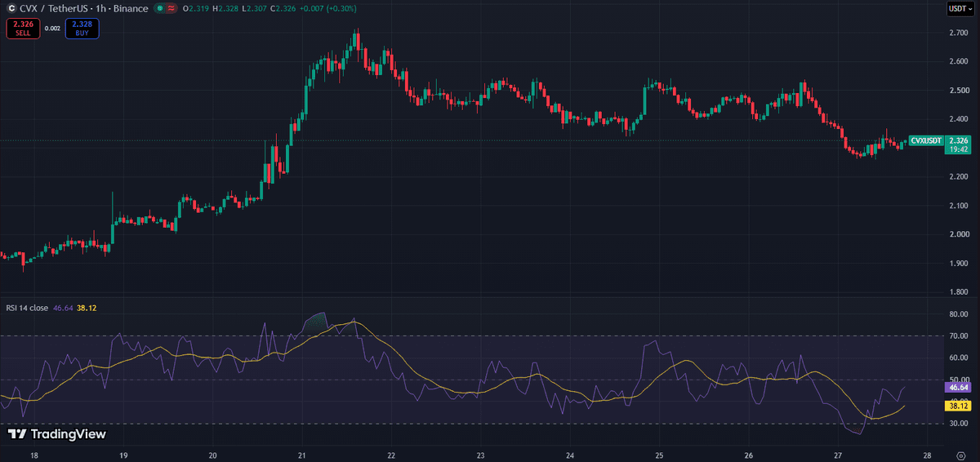This screenshot has height=462, width=980.
Task: Click the date label 22 on time axis
Action: click(x=391, y=455)
